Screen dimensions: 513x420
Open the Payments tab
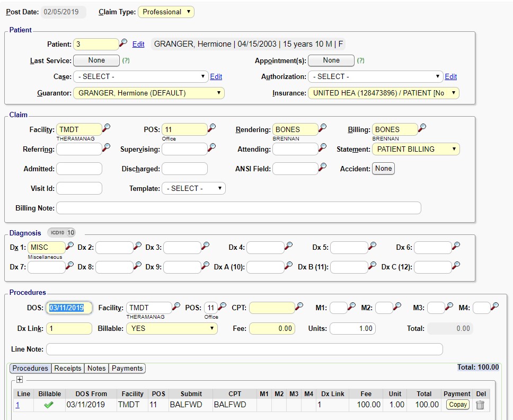(x=127, y=368)
